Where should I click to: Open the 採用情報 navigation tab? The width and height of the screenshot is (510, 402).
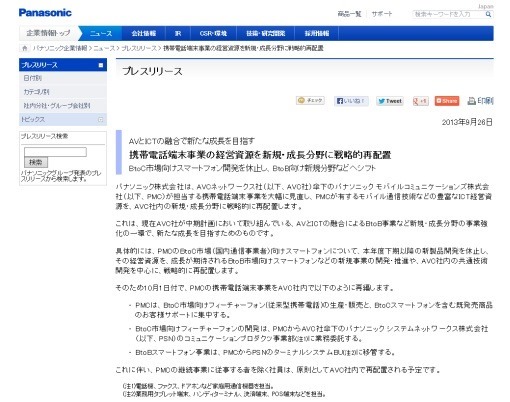click(x=317, y=33)
